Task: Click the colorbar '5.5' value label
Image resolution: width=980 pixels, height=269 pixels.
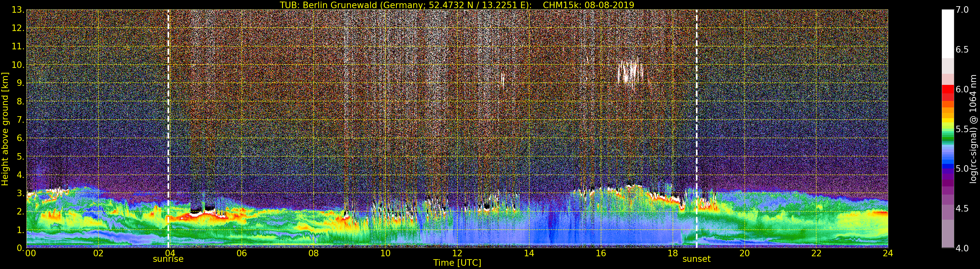Action: pos(962,129)
